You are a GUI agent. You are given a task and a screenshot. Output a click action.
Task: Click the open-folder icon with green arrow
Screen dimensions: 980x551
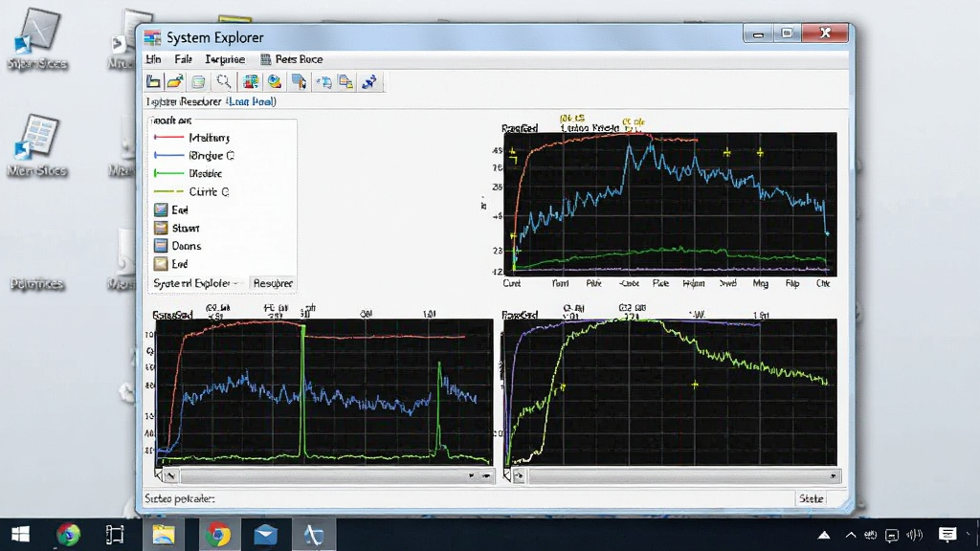click(175, 82)
